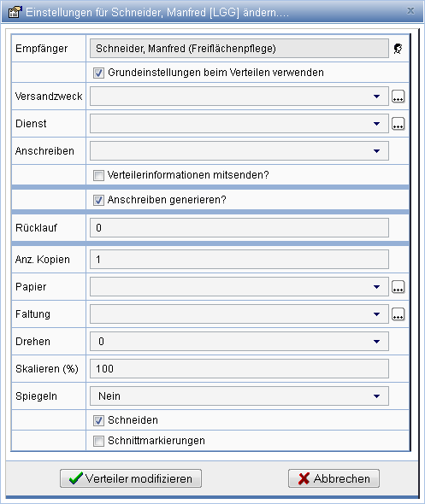Screen dimensions: 425x504
Task: Toggle the Schneiden checkbox
Action: point(98,420)
